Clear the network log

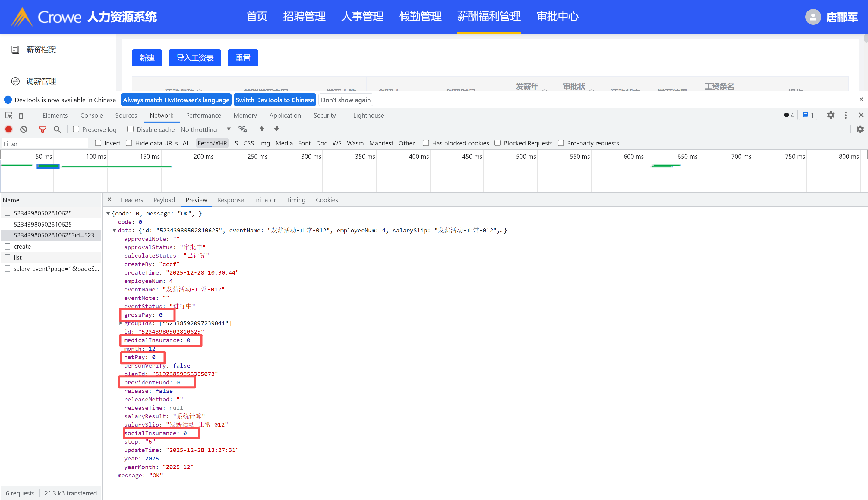pos(23,129)
